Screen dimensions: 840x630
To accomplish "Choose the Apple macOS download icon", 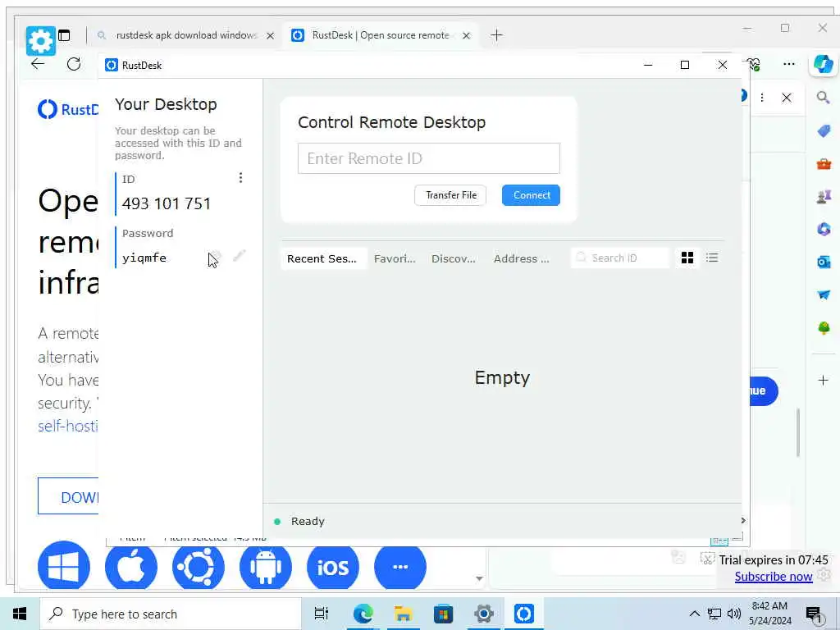I will (131, 567).
